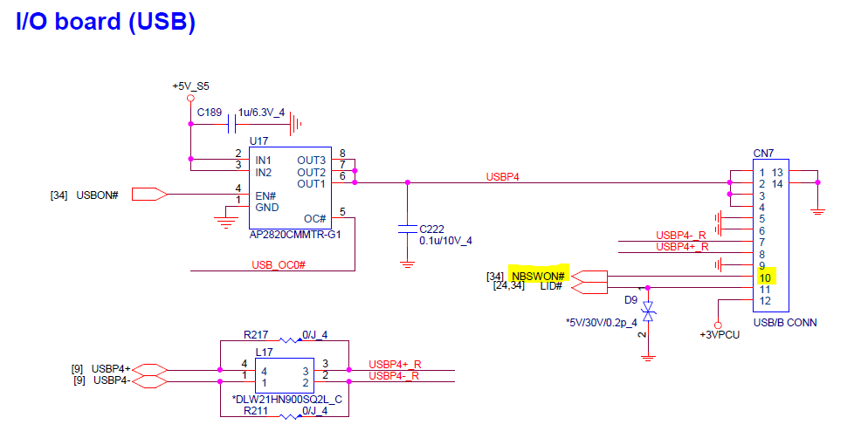The image size is (868, 445).
Task: Click the L17 choke designator
Action: click(264, 353)
